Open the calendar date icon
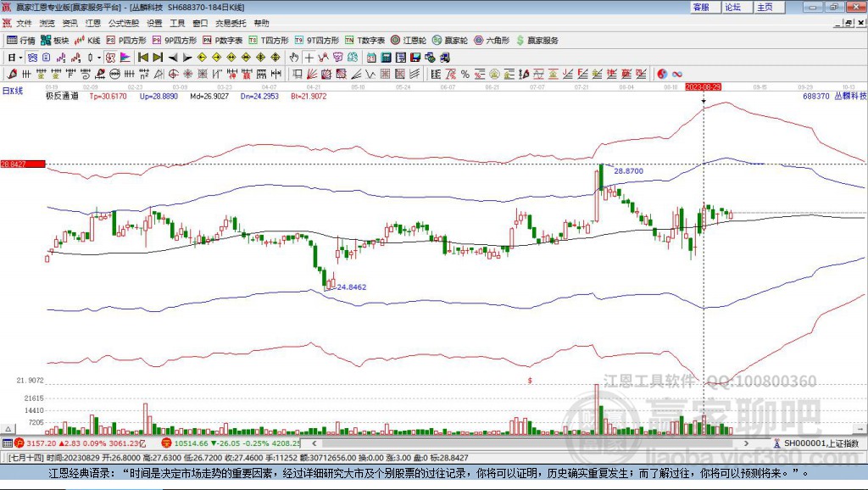 pyautogui.click(x=371, y=58)
